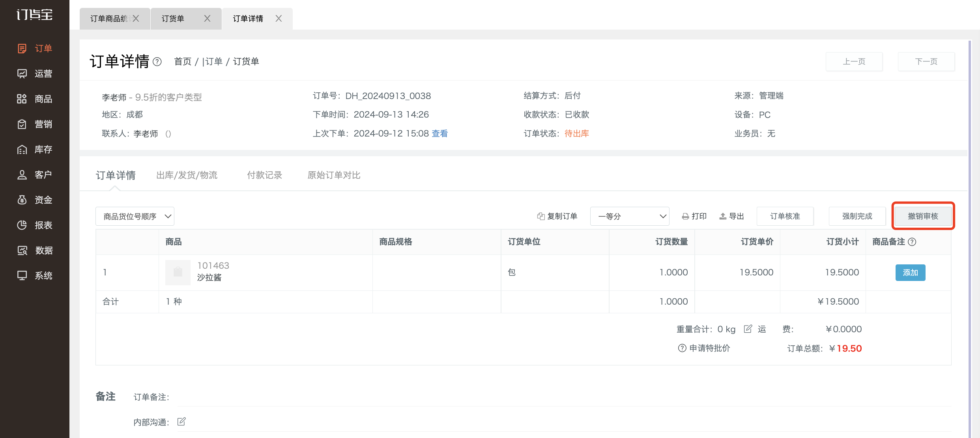Switch to the 付款记录 tab
This screenshot has height=438, width=980.
click(265, 175)
